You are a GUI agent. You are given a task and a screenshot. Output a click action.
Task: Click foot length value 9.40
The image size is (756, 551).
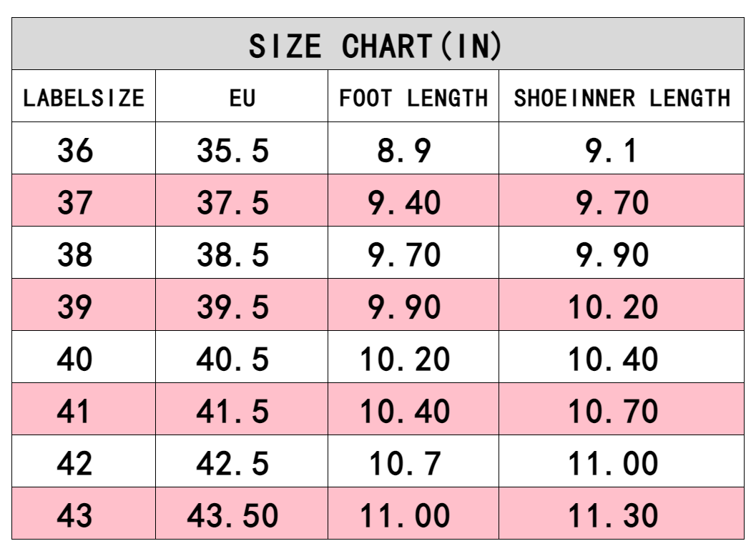click(x=405, y=203)
